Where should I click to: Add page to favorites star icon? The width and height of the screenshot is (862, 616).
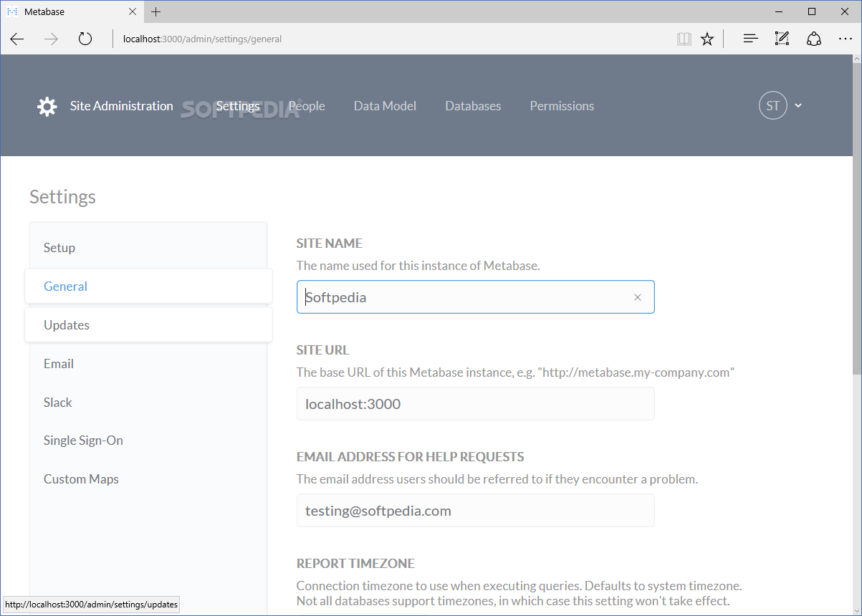[707, 39]
